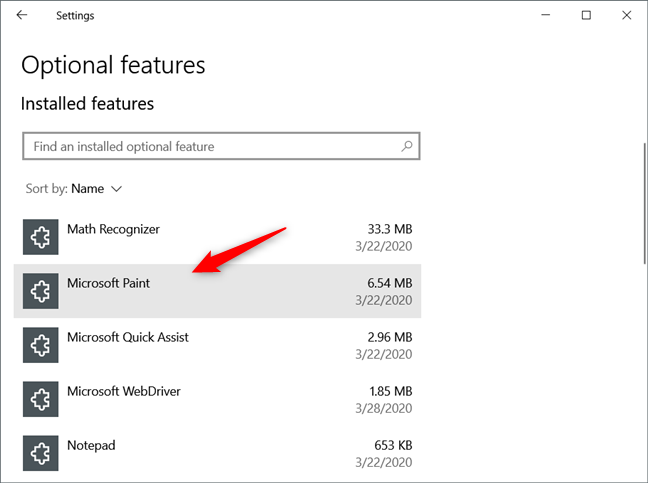Image resolution: width=648 pixels, height=483 pixels.
Task: Click the Microsoft Paint puzzle icon
Action: [x=40, y=291]
